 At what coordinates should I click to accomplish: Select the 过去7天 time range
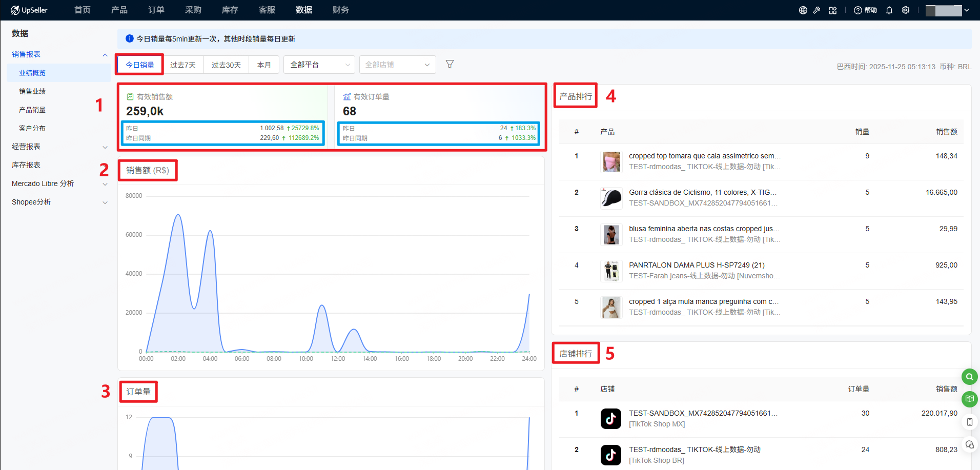click(x=183, y=65)
